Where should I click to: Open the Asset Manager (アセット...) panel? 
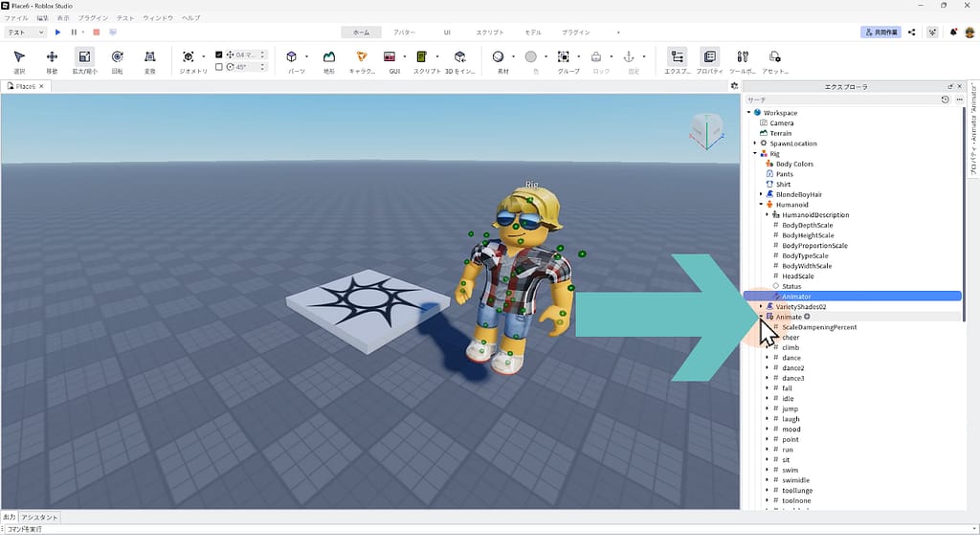[774, 60]
